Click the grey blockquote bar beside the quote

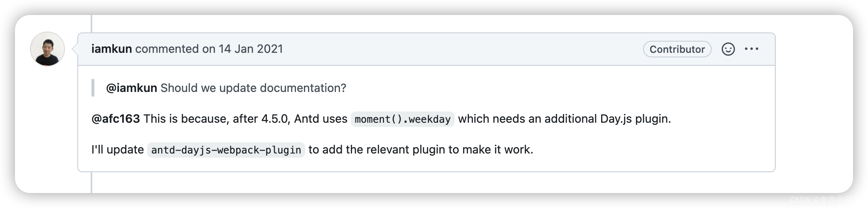(x=93, y=88)
